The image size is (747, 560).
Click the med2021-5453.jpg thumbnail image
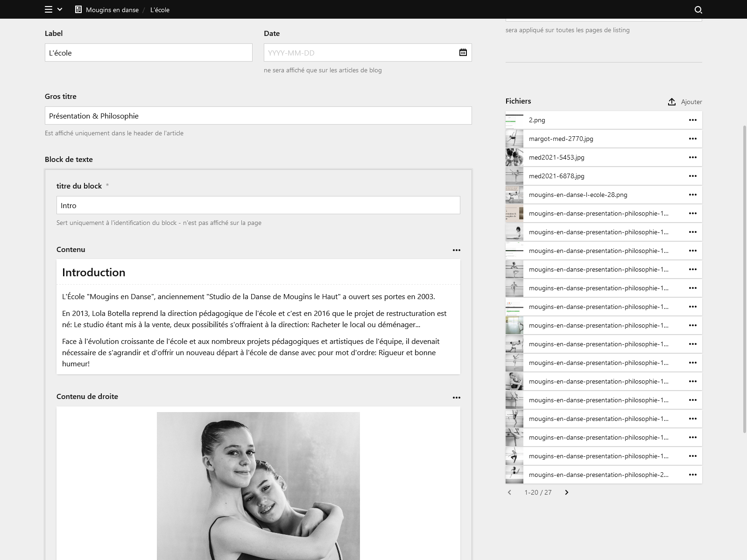click(x=514, y=157)
